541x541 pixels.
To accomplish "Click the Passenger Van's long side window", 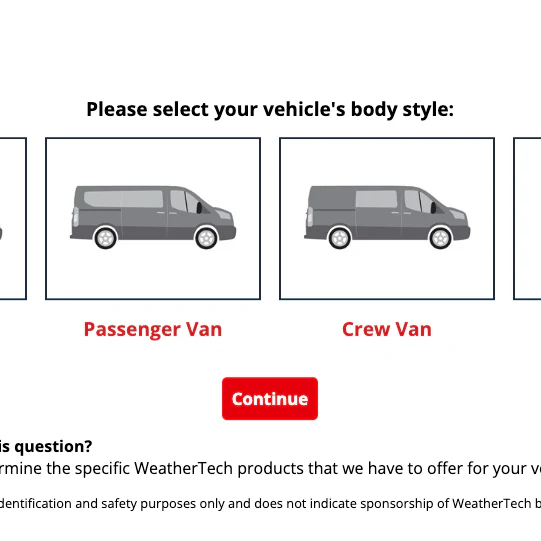I will coord(124,199).
